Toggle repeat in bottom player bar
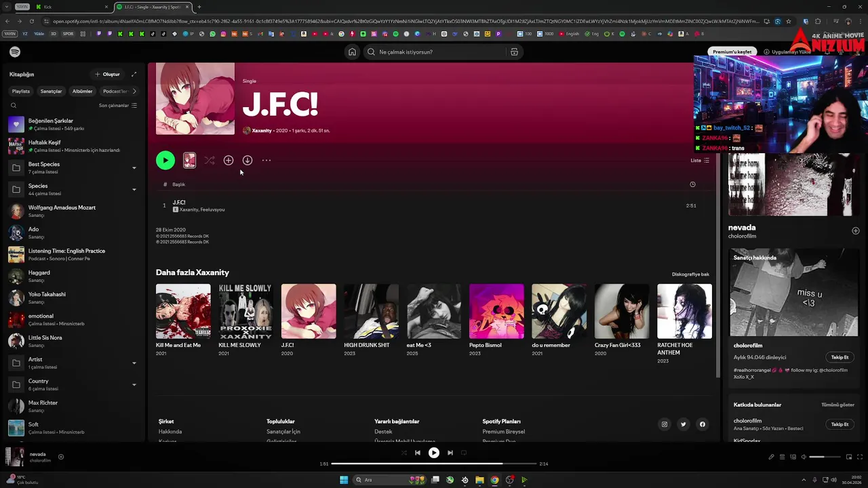Screen dimensions: 868x488 [465, 453]
